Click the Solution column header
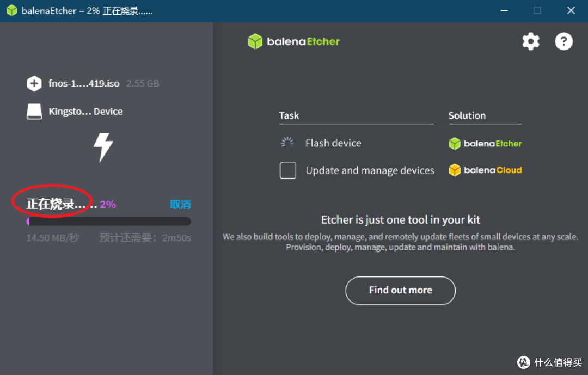The height and width of the screenshot is (375, 588). [467, 115]
